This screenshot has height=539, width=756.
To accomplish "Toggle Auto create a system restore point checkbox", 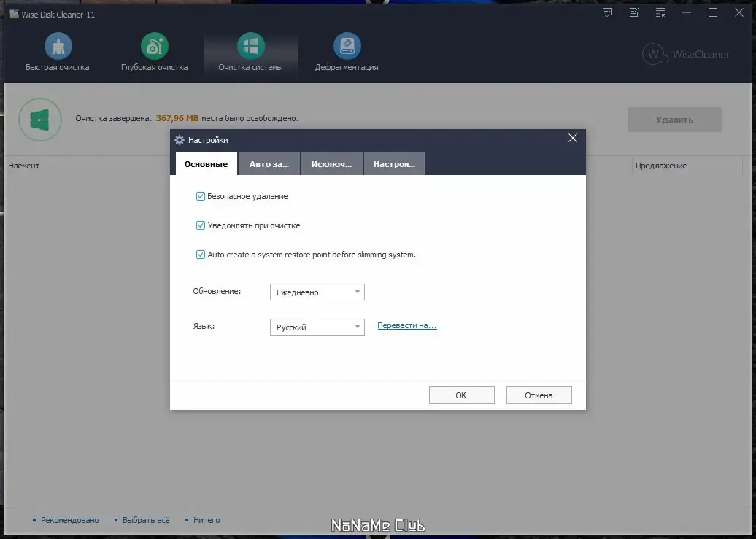I will pos(201,255).
